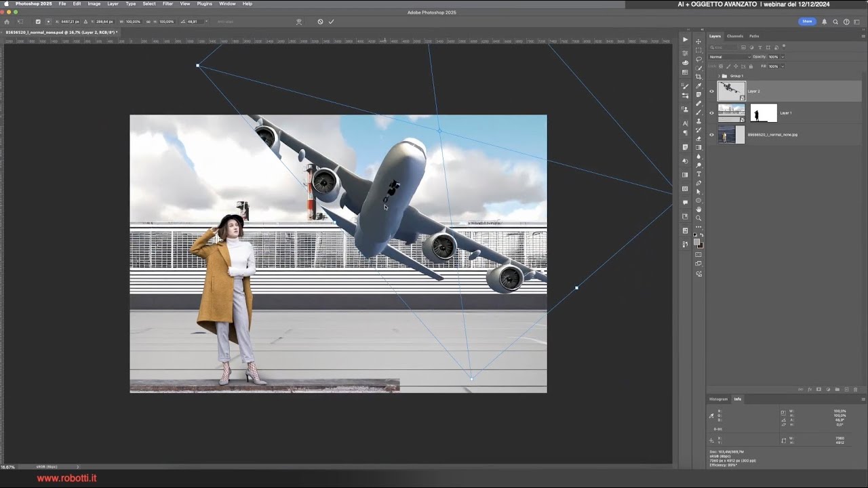This screenshot has width=868, height=488.
Task: Select the Zoom tool
Action: click(698, 218)
